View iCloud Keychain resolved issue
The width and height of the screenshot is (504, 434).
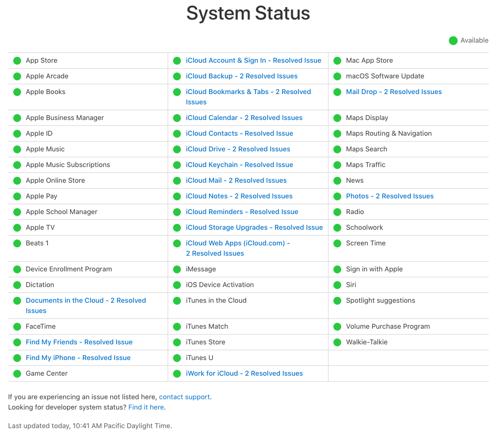pos(239,165)
